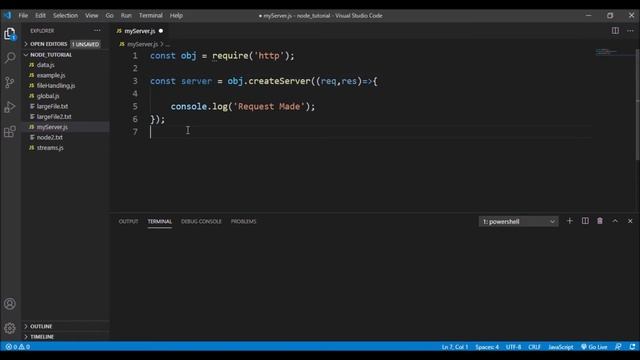The width and height of the screenshot is (640, 360).
Task: Click the 1 UNSAVED badge
Action: pos(85,44)
